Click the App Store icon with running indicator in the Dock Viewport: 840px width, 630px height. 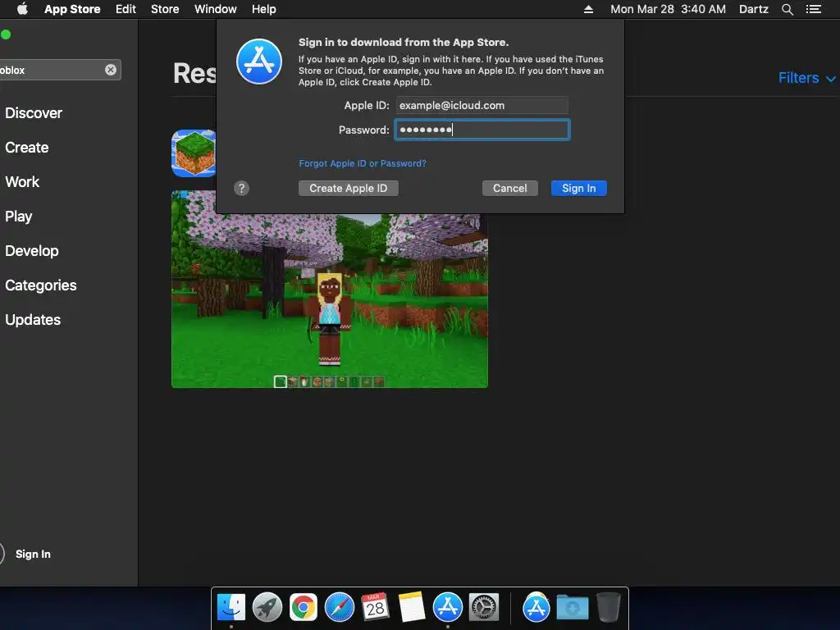448,608
